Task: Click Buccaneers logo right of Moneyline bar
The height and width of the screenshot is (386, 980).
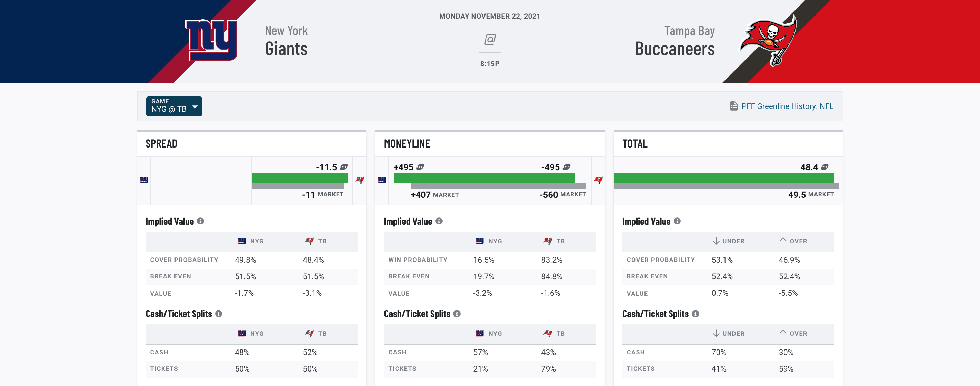Action: coord(598,180)
